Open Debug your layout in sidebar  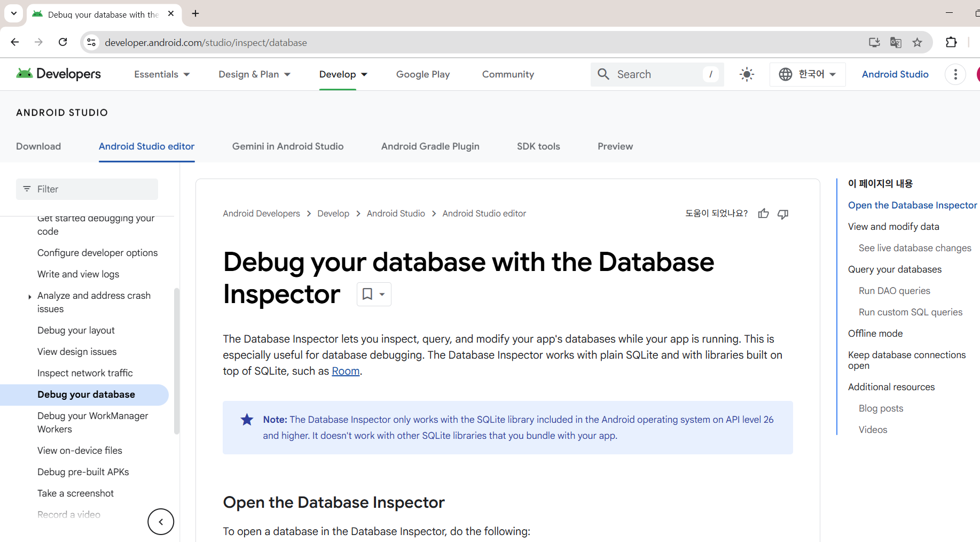[76, 330]
